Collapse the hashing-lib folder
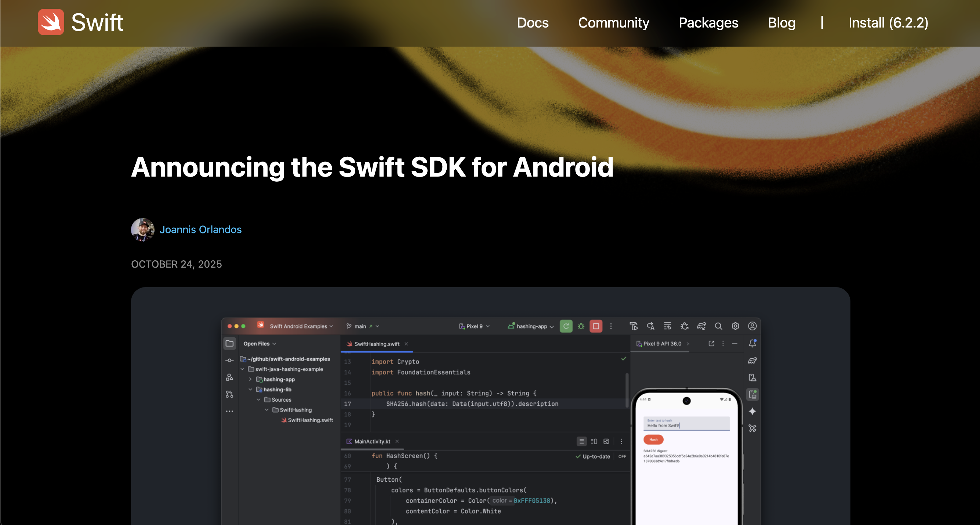980x525 pixels. [x=250, y=390]
